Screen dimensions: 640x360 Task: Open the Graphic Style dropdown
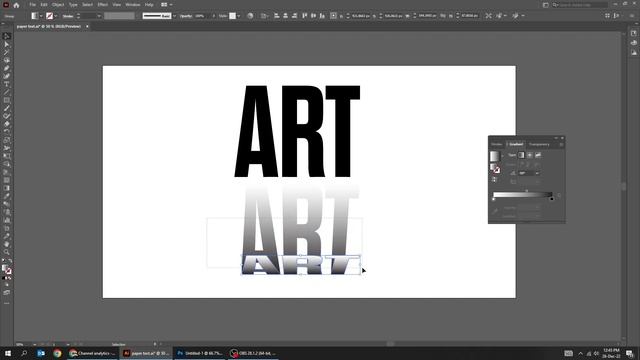tap(239, 16)
